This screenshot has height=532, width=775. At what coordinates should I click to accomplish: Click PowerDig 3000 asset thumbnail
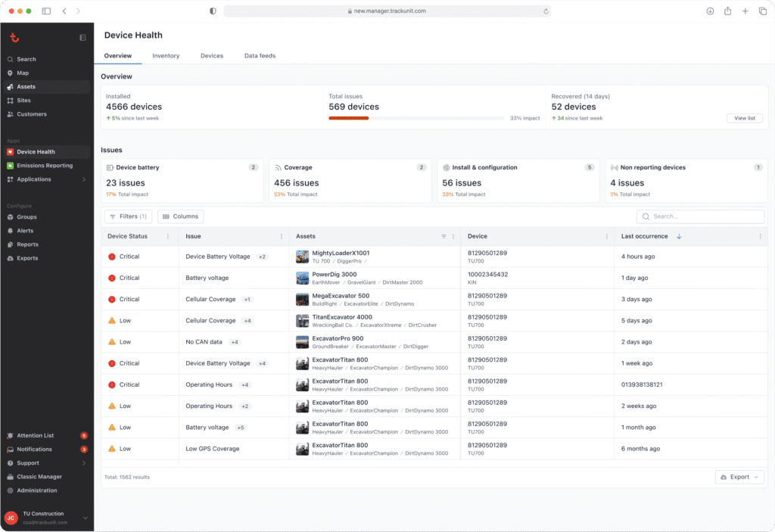[x=303, y=278]
